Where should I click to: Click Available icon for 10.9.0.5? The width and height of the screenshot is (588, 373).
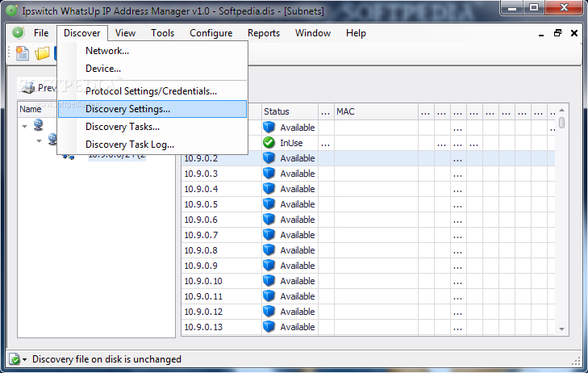point(269,204)
